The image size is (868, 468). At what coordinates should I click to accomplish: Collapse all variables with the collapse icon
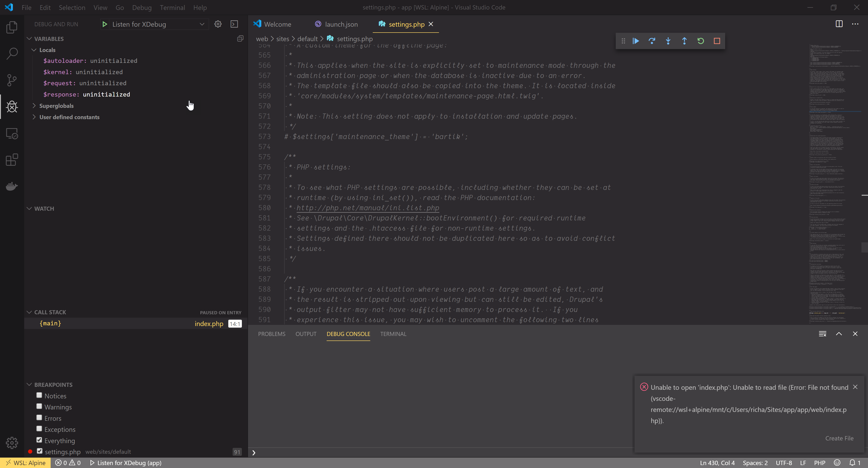[x=240, y=39]
